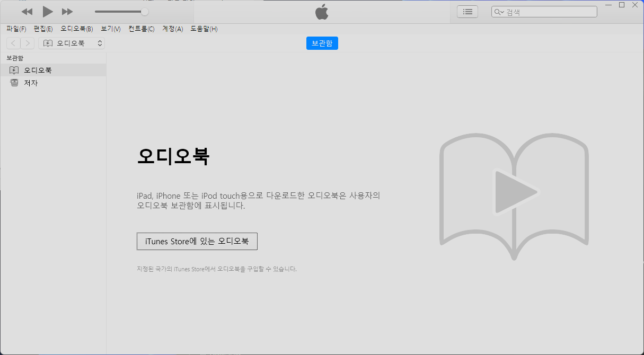
Task: Click the rewind previous track button
Action: [27, 12]
